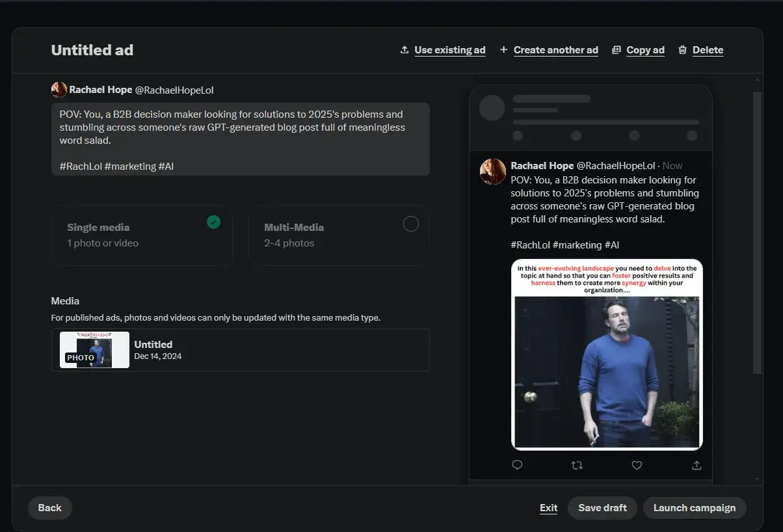The image size is (783, 532).
Task: Click the share icon in the post preview
Action: 697,465
